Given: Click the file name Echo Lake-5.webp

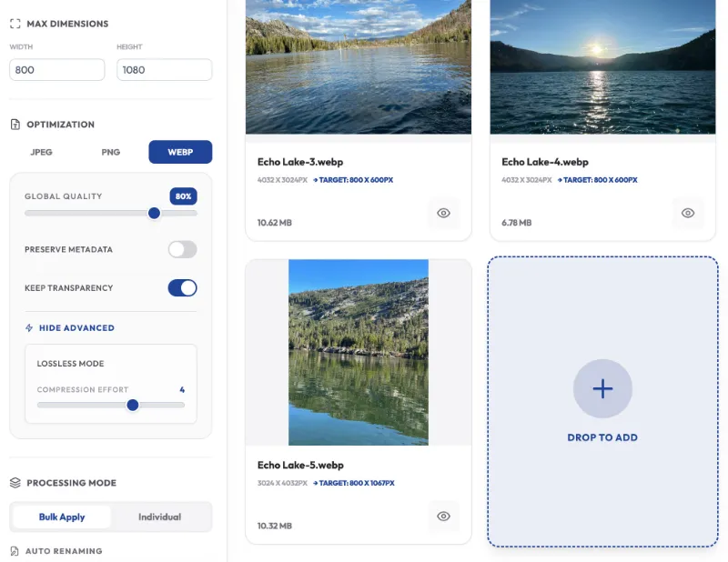Looking at the screenshot, I should coord(300,465).
